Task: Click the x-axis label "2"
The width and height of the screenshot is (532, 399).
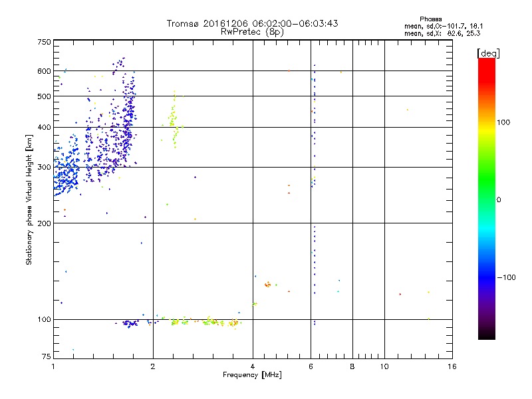Action: pos(153,367)
